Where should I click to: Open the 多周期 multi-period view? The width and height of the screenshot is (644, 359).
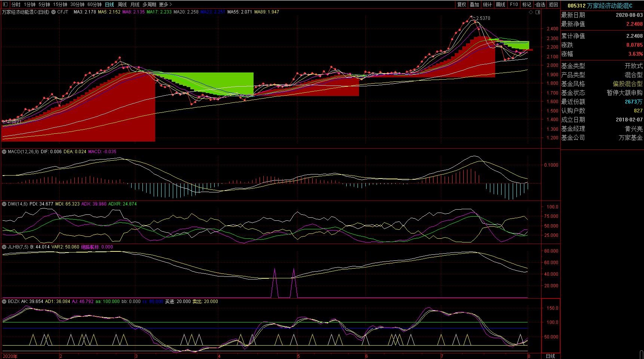tap(149, 4)
